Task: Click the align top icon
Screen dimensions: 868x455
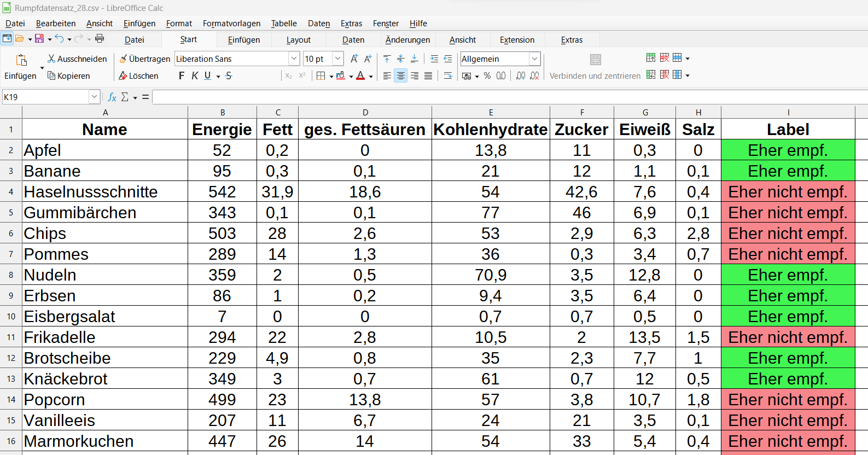Action: tap(387, 59)
